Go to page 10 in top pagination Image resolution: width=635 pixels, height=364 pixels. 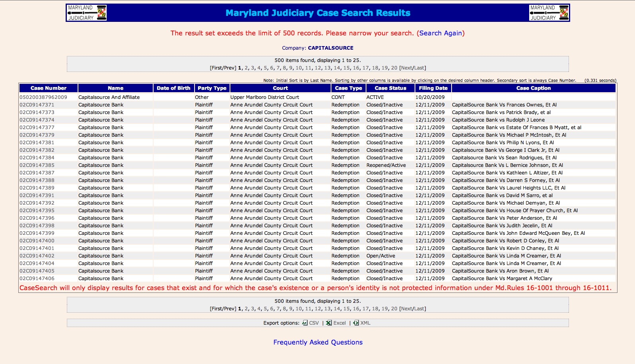coord(298,68)
